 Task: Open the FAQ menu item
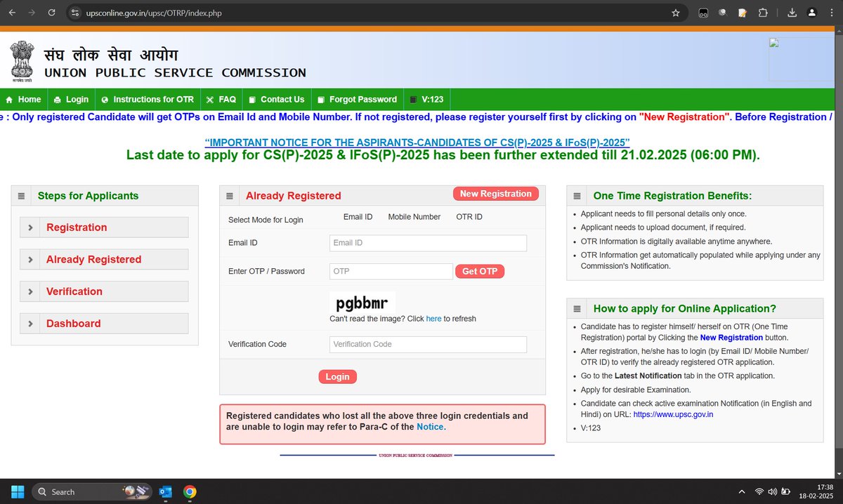(x=221, y=100)
